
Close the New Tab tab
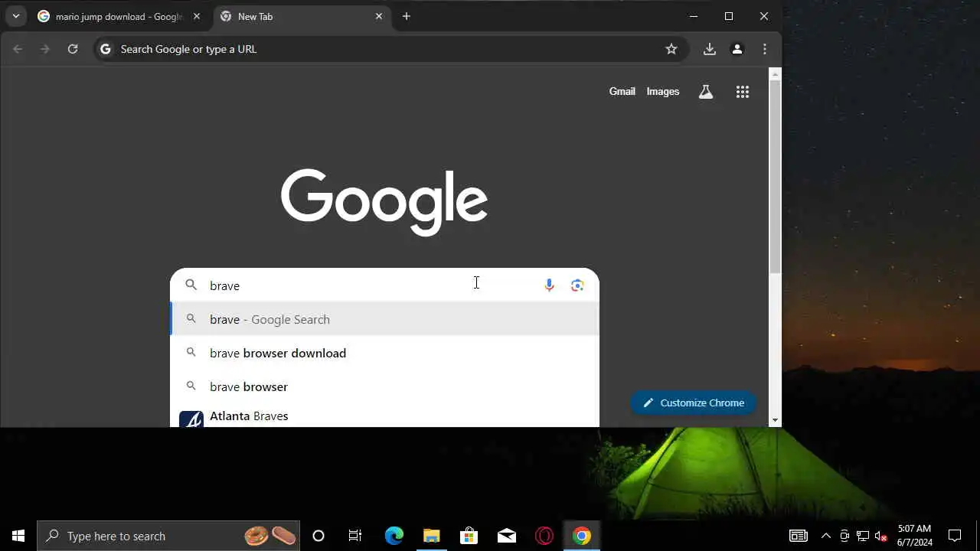pos(379,16)
